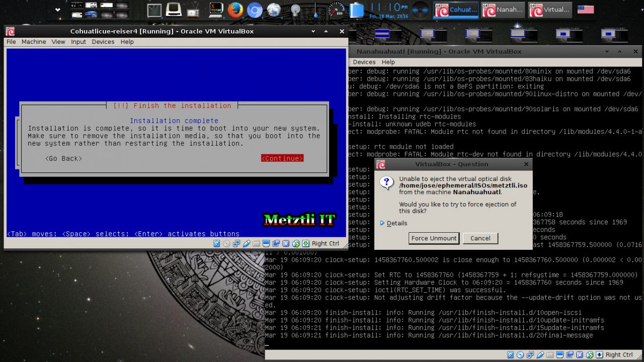This screenshot has width=644, height=362.
Task: Click the shared folders icon in Nanahuahuatl status bar
Action: coord(550,355)
